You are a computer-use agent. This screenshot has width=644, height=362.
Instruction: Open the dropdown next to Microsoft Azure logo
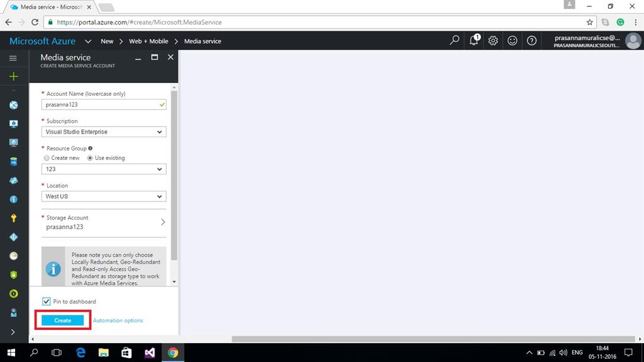coord(88,41)
